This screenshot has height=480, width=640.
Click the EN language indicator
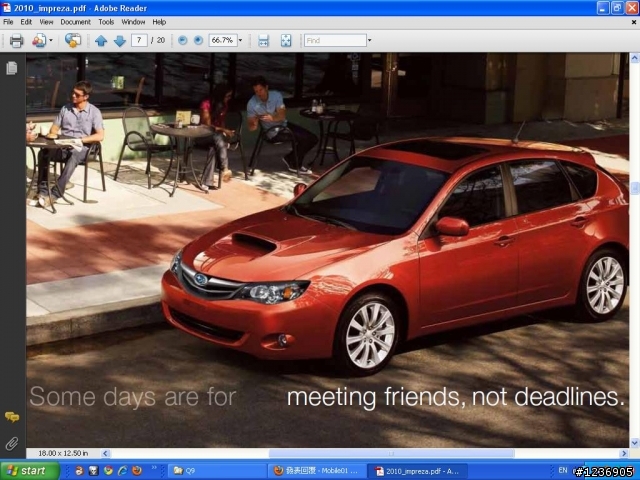coord(563,470)
